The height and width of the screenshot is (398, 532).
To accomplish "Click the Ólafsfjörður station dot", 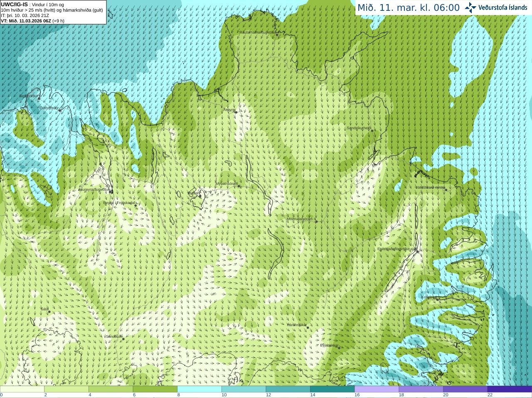I will point(60,111).
